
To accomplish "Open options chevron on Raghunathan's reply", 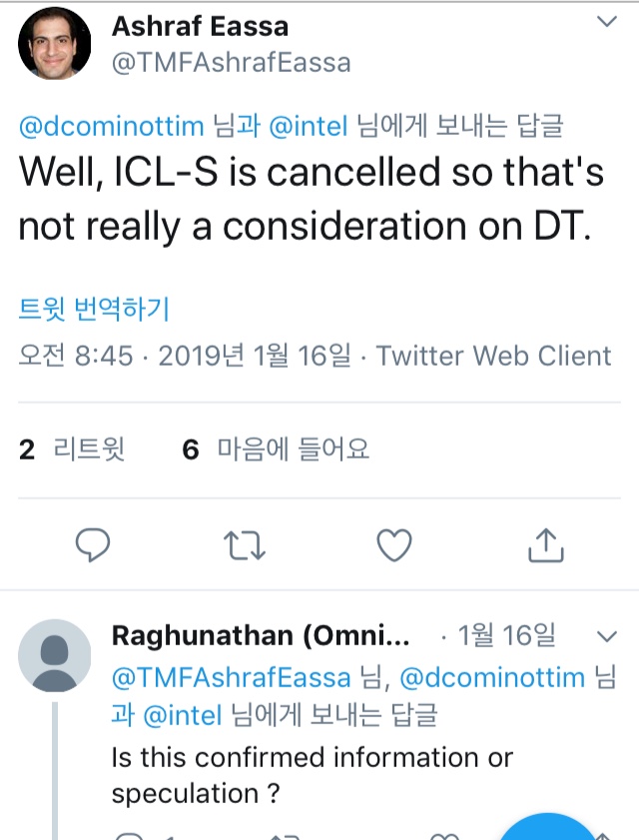I will click(606, 635).
